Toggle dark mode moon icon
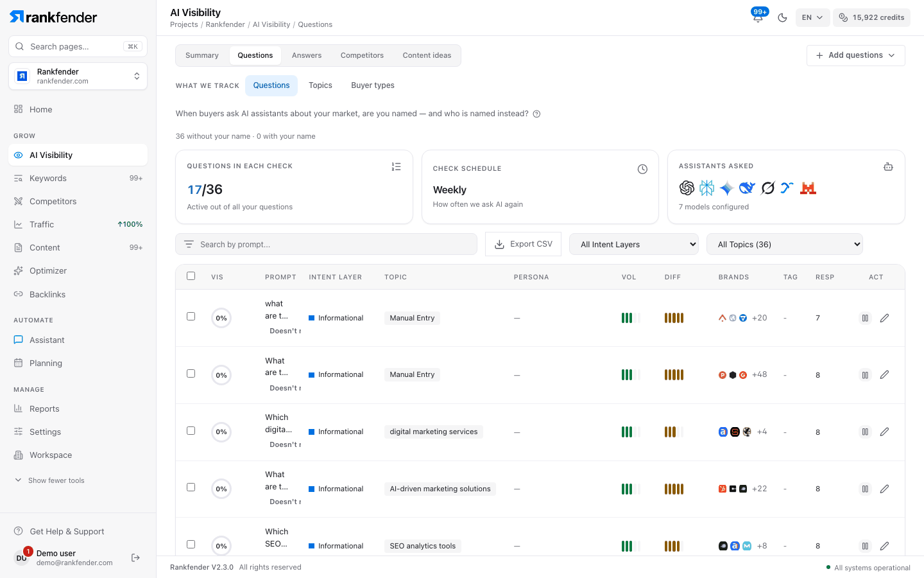Screen dimensions: 924x578 pos(782,17)
